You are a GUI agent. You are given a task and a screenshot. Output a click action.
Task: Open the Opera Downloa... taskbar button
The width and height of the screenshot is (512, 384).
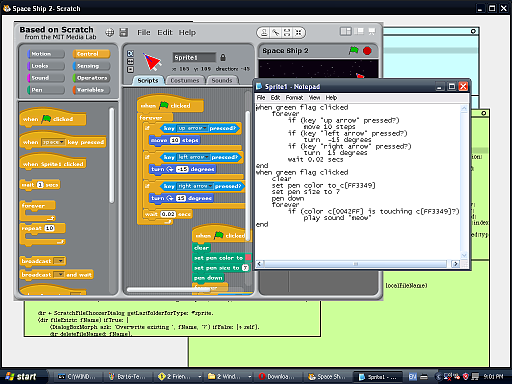(278, 377)
